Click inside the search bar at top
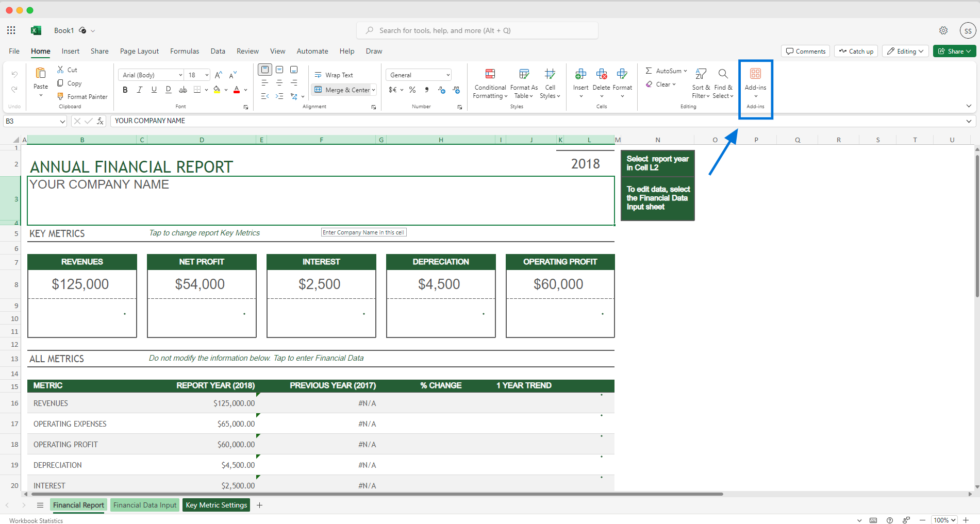Image resolution: width=980 pixels, height=524 pixels. pyautogui.click(x=476, y=30)
